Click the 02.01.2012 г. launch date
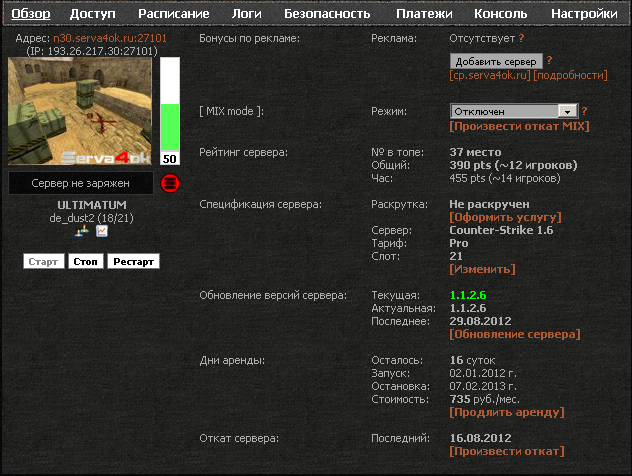632x476 pixels. (483, 373)
